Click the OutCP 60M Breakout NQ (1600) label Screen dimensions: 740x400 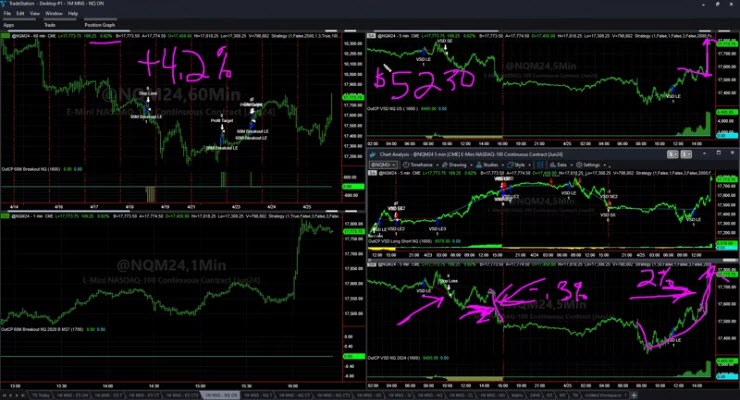[31, 169]
